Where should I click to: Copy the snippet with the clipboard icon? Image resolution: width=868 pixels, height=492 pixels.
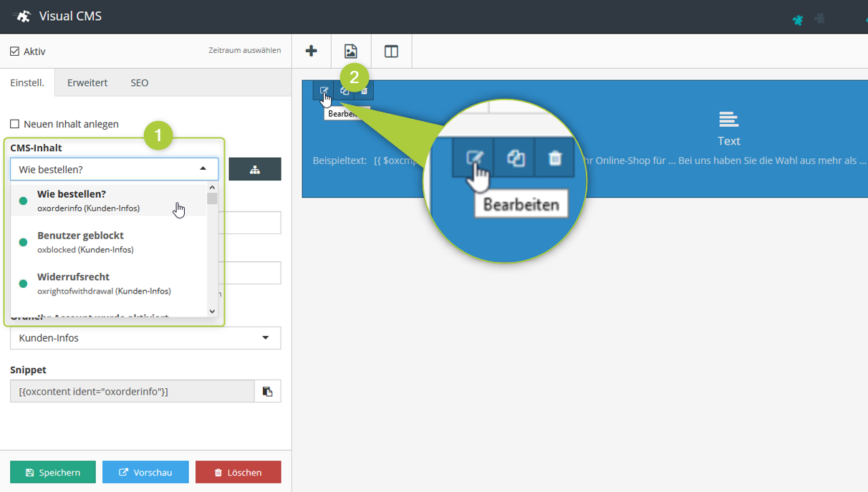tap(267, 391)
